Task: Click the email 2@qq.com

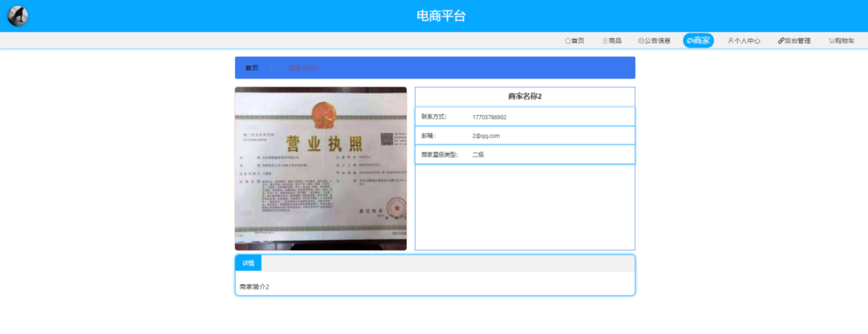Action: [486, 136]
